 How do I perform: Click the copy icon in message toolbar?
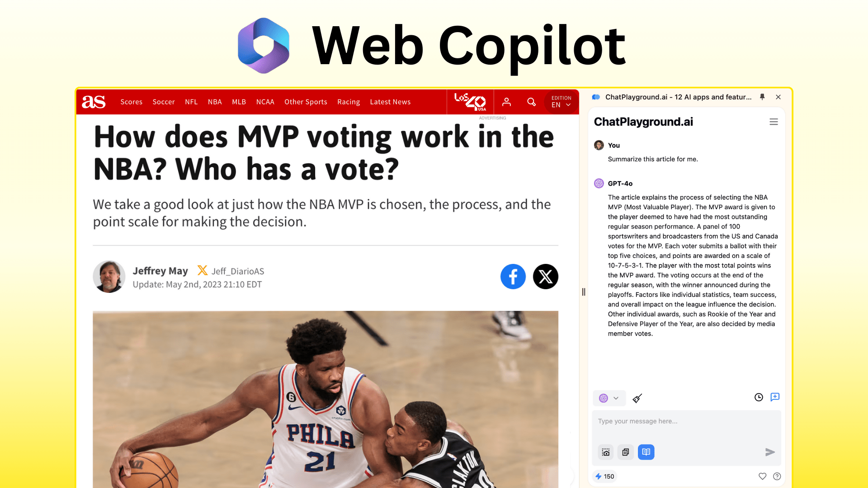pos(625,452)
